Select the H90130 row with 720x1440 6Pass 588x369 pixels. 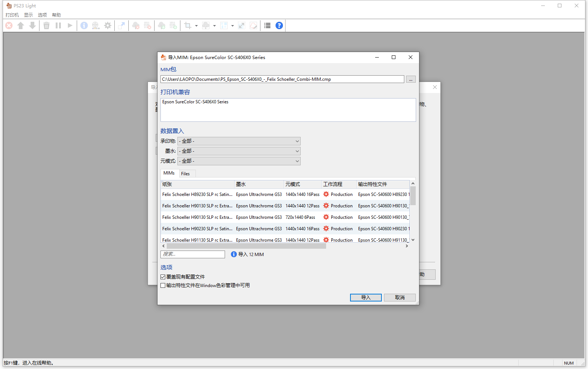tap(285, 217)
